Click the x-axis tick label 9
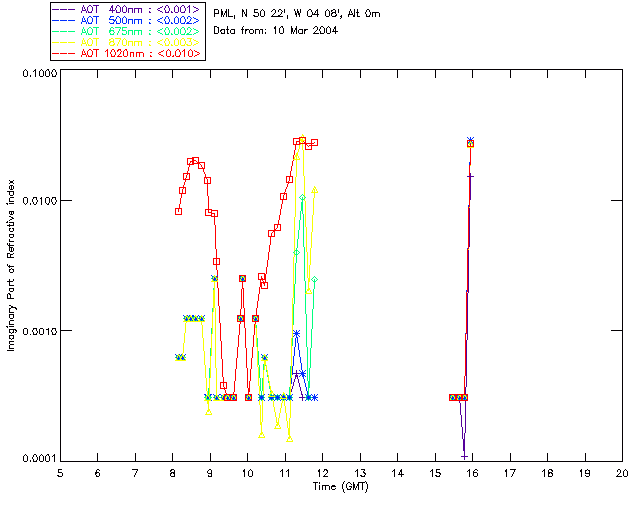The width and height of the screenshot is (640, 512). 210,473
